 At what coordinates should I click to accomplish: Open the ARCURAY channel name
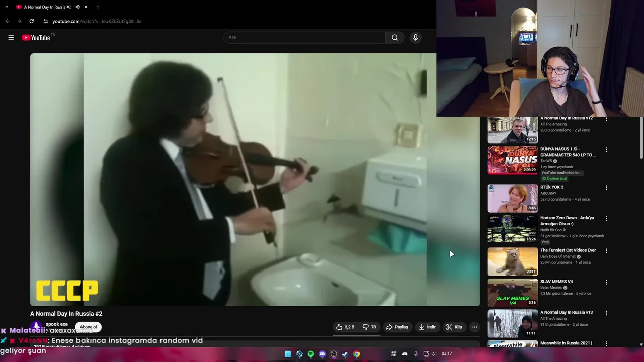coord(548,193)
